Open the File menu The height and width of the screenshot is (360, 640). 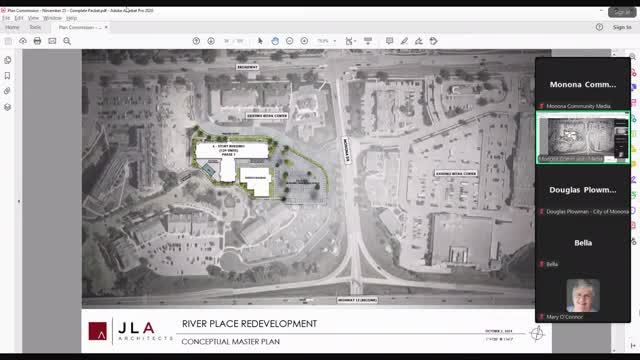pos(6,18)
